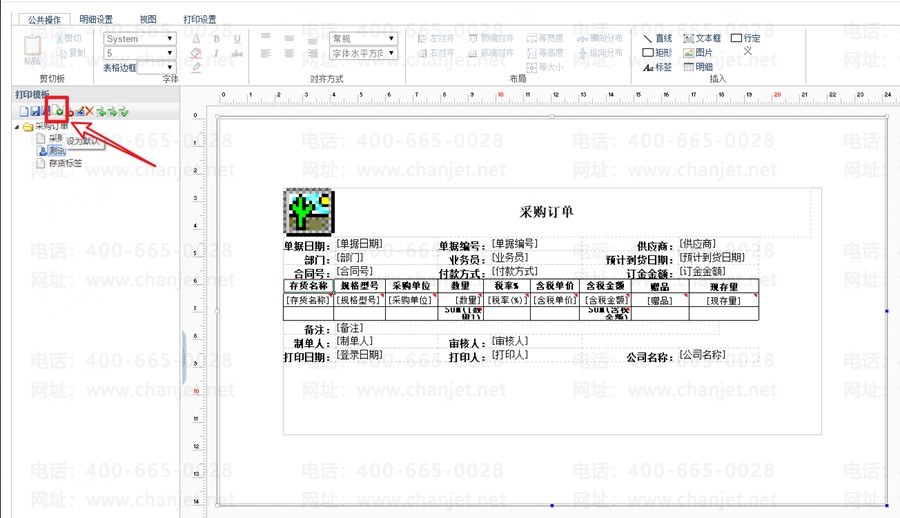Click Same Size (等大小) button
Screen dimensions: 900x518
[545, 67]
